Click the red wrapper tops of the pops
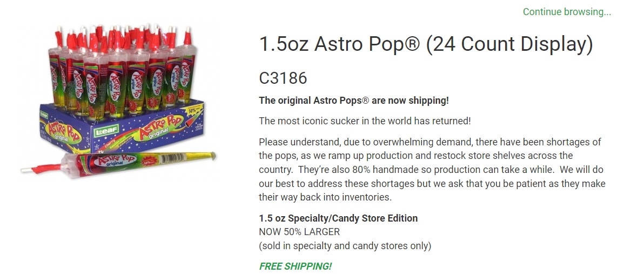Viewport: 644px width, 274px height. pyautogui.click(x=123, y=37)
